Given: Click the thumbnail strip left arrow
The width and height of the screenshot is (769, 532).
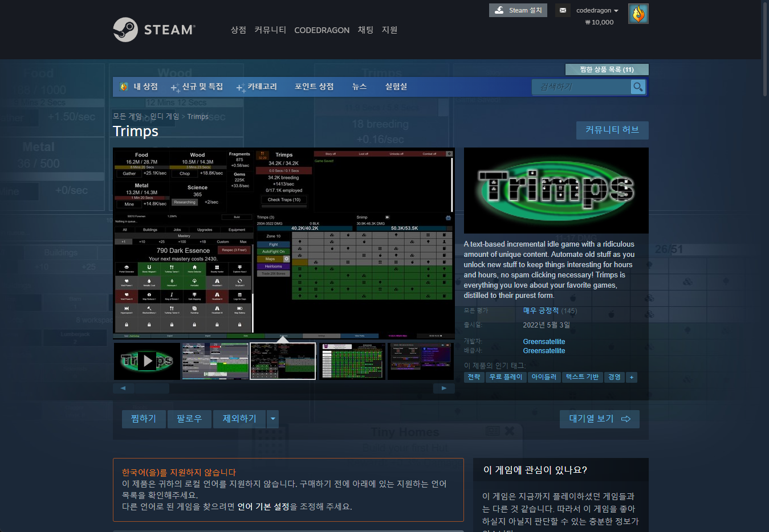Looking at the screenshot, I should (x=123, y=388).
